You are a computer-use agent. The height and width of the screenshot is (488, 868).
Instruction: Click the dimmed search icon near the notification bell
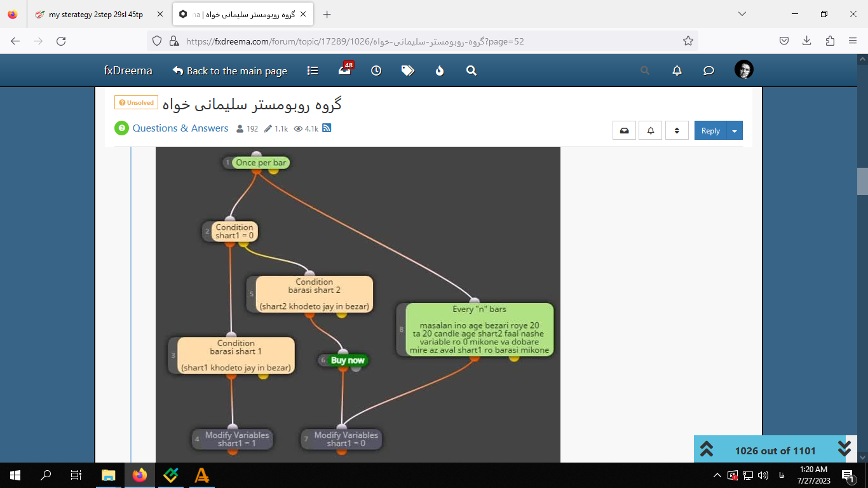pyautogui.click(x=645, y=71)
